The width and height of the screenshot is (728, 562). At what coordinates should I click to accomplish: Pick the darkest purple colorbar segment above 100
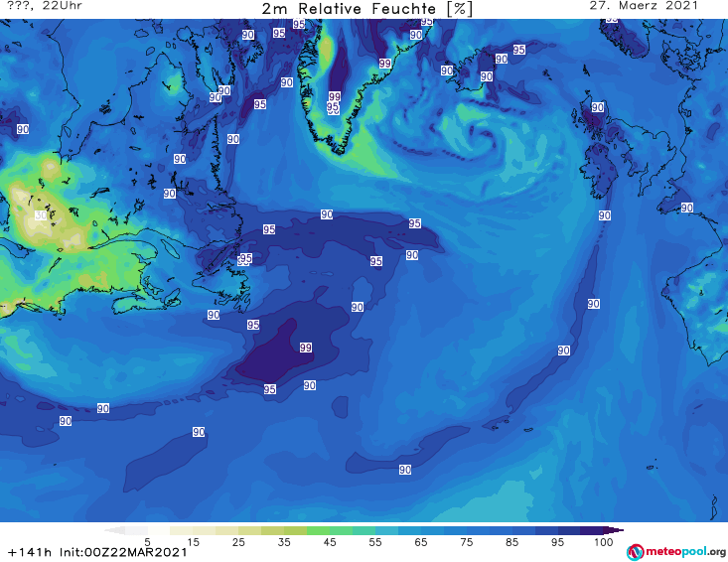click(614, 530)
